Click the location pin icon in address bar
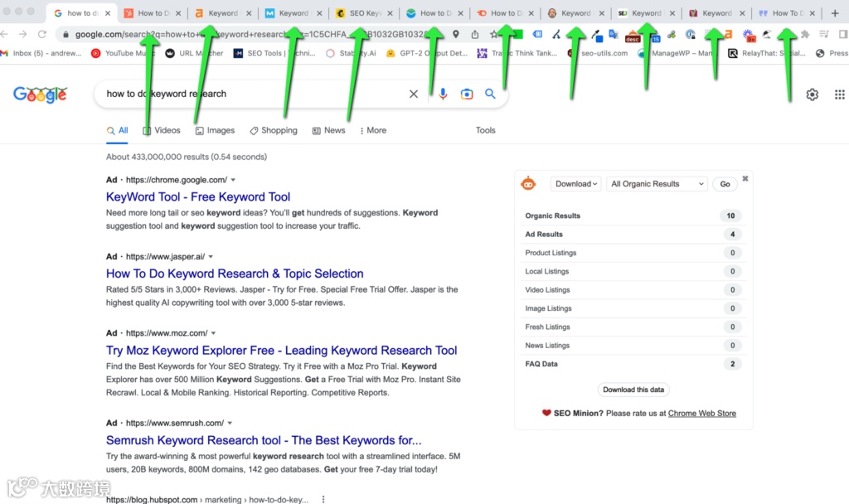Viewport: 849px width, 504px height. pyautogui.click(x=456, y=34)
